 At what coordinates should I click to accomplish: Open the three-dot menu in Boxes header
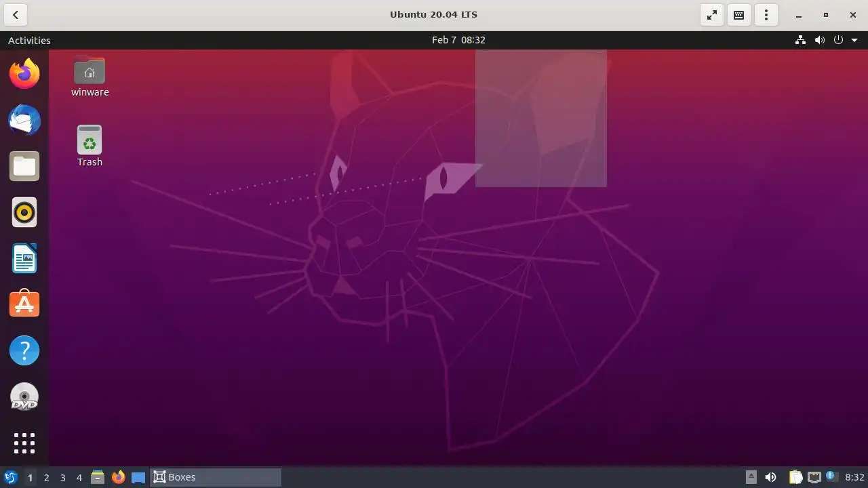coord(766,14)
